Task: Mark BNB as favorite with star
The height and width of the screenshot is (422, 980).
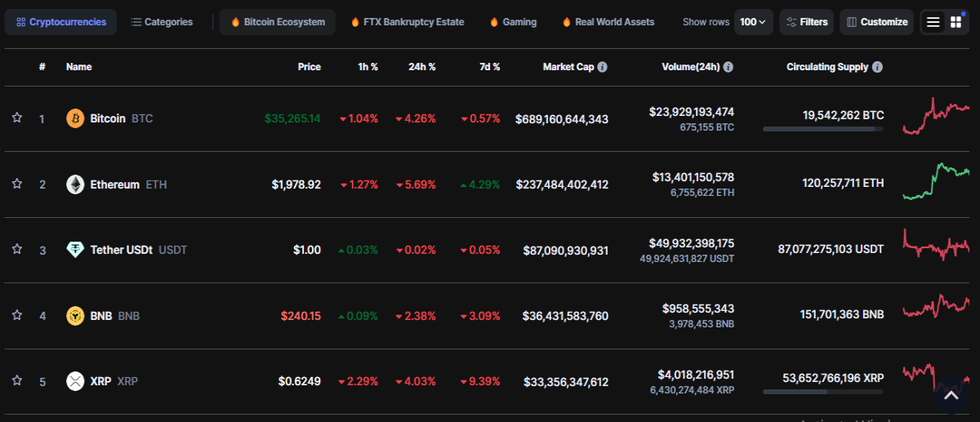Action: click(x=16, y=315)
